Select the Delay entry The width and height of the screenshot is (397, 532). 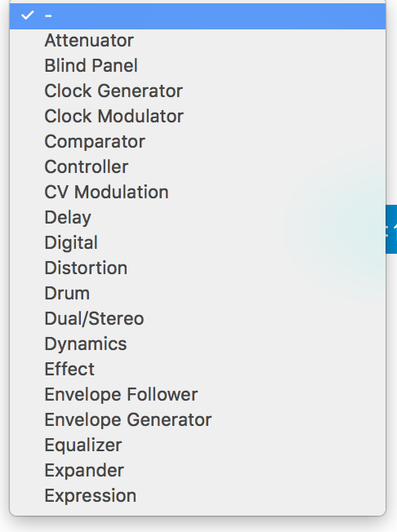(198, 218)
